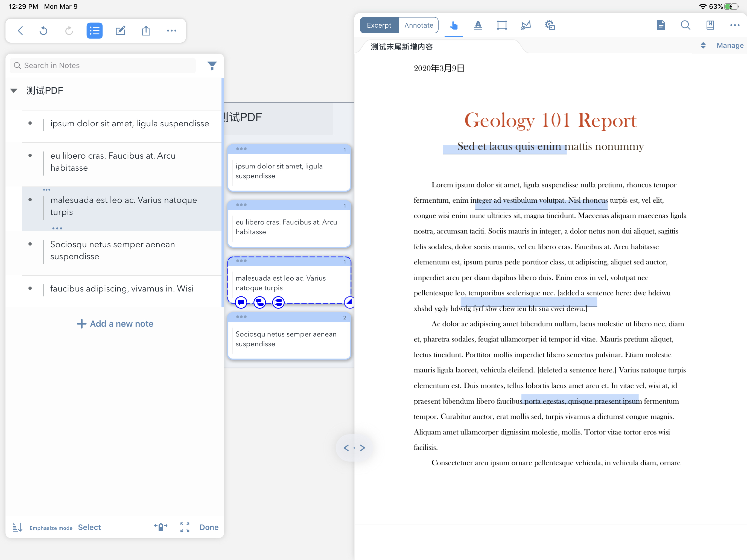747x560 pixels.
Task: Toggle the outline list view button
Action: tap(95, 31)
